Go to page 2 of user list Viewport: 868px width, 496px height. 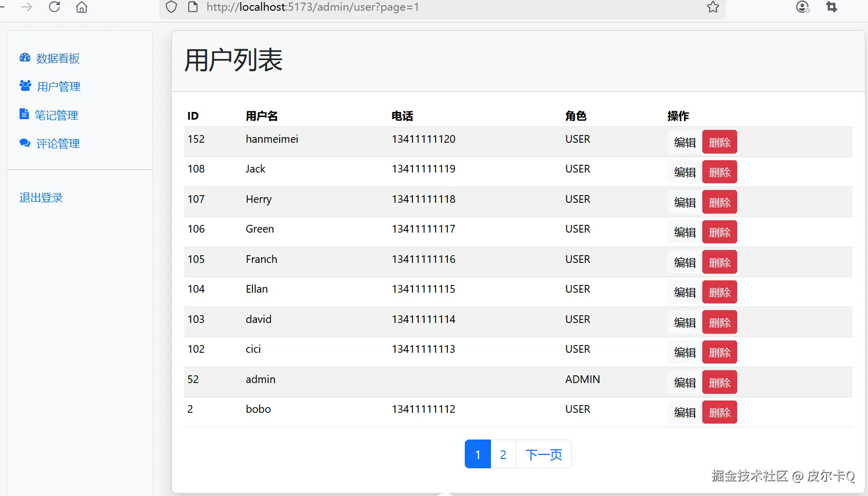click(503, 454)
